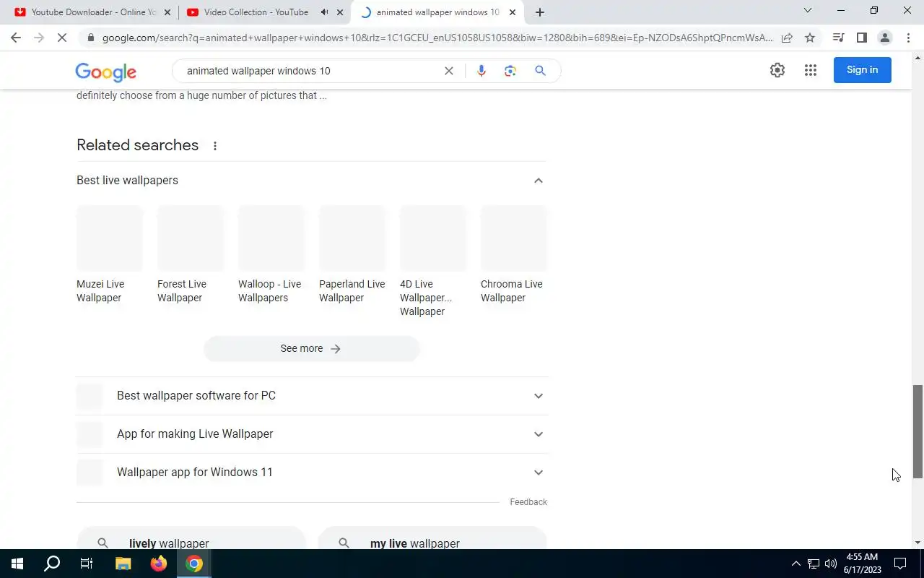Viewport: 924px width, 578px height.
Task: Start voice search with microphone icon
Action: pos(481,71)
